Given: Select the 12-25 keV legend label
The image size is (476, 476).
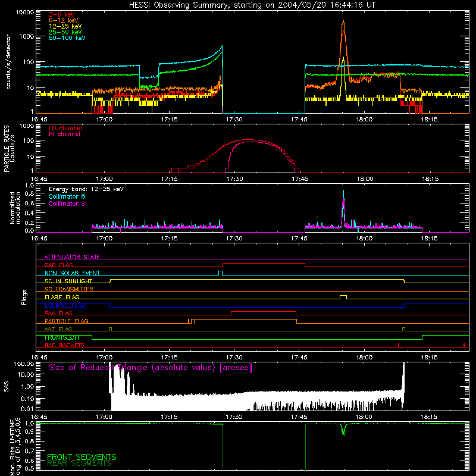Looking at the screenshot, I should point(65,26).
